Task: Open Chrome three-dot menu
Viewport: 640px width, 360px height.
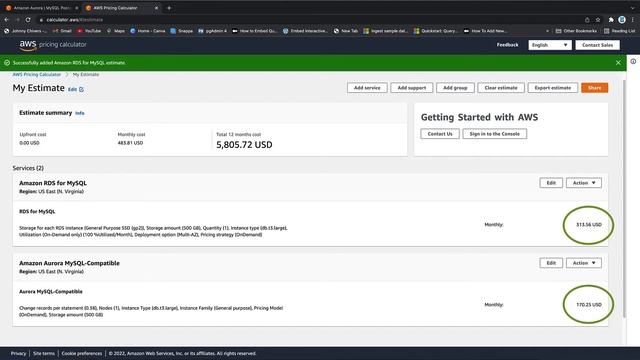Action: [x=633, y=20]
